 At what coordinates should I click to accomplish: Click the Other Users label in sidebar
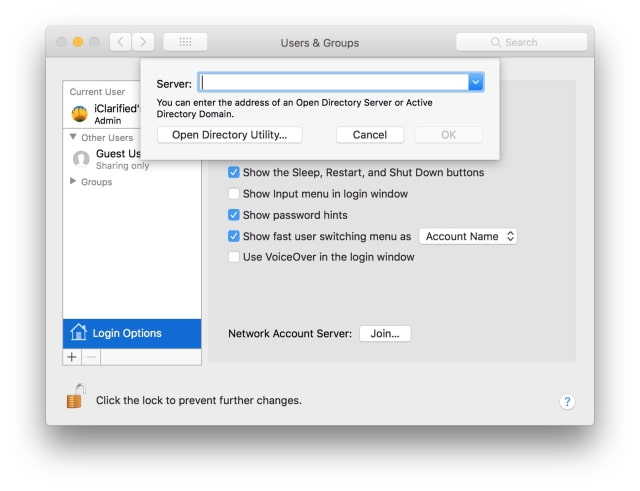point(107,138)
